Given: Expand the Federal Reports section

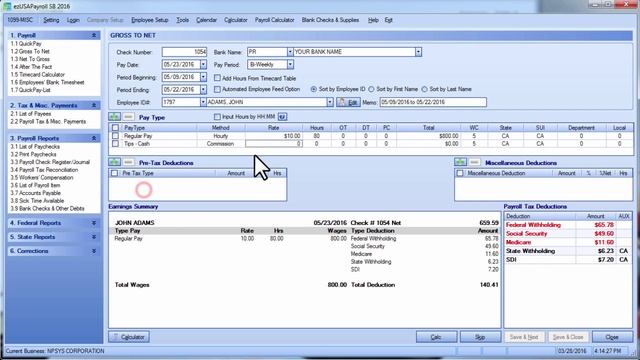Looking at the screenshot, I should click(94, 223).
